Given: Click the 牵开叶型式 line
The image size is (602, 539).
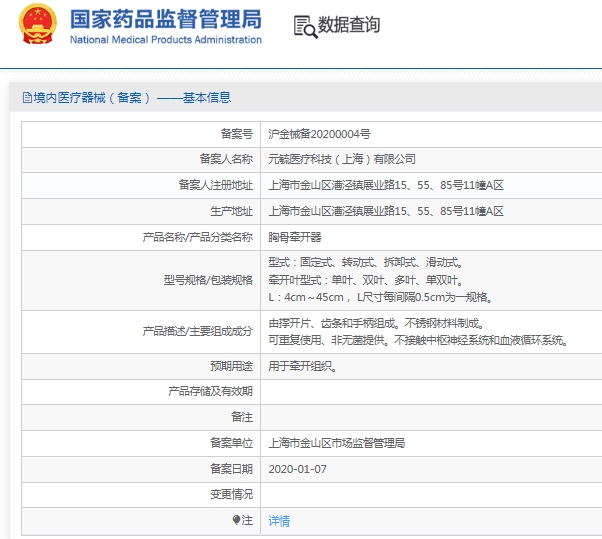Looking at the screenshot, I should 367,280.
